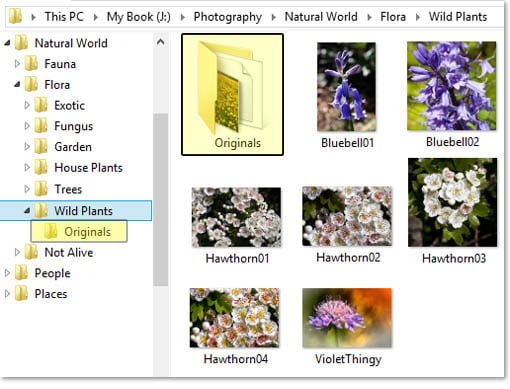Click the Exotic folder icon
Screen dimensions: 510x389
(x=41, y=105)
